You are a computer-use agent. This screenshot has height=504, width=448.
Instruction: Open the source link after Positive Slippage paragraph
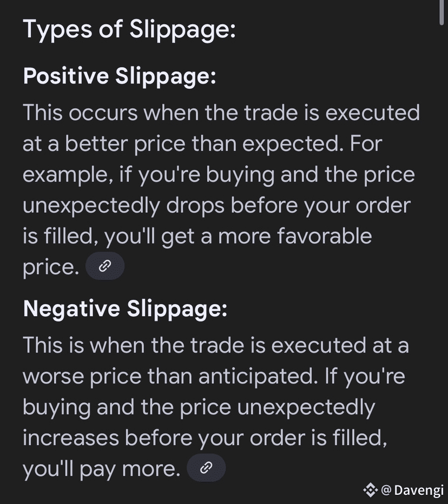(105, 265)
